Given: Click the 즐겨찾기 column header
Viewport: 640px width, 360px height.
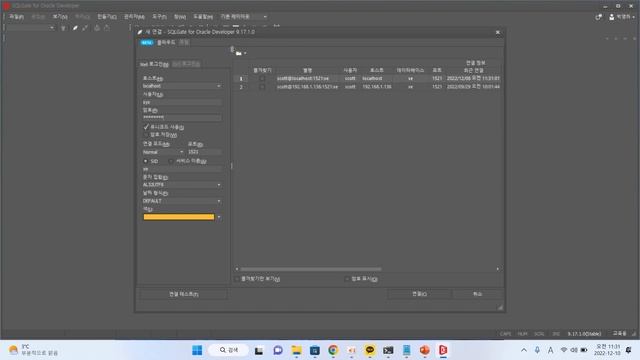Looking at the screenshot, I should 262,70.
